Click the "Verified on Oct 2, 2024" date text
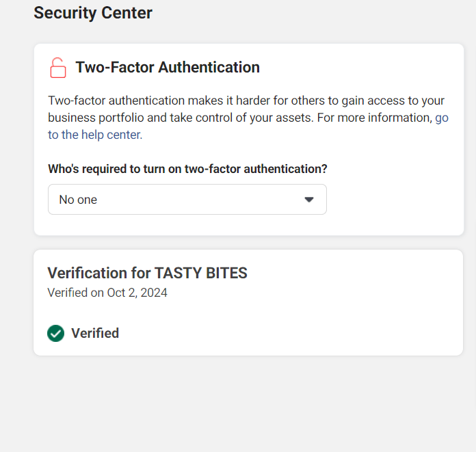This screenshot has width=476, height=452. pos(107,293)
